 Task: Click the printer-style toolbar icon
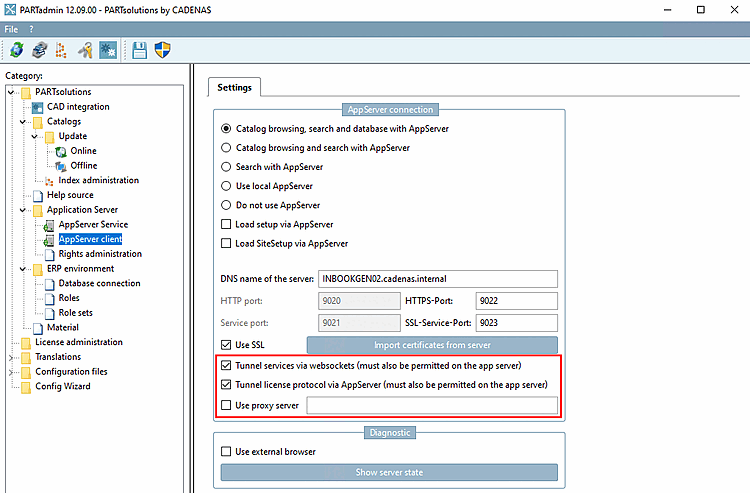pos(38,50)
